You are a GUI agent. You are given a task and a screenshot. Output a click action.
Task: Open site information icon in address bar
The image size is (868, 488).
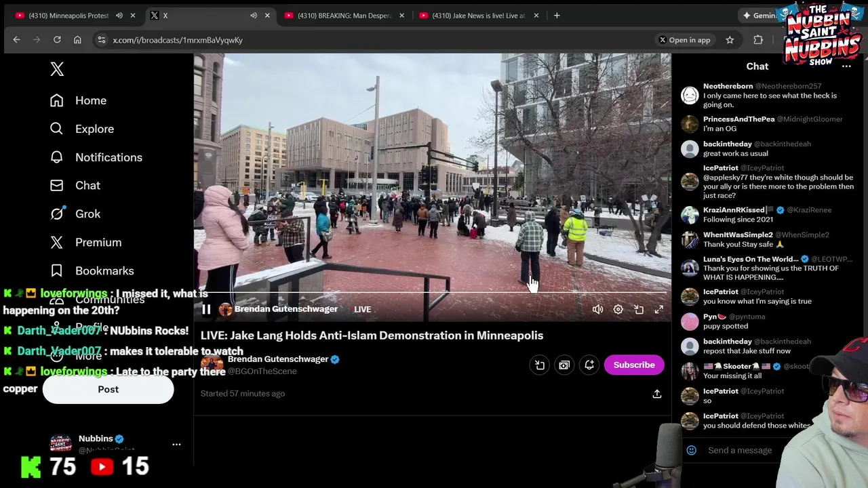pos(101,40)
